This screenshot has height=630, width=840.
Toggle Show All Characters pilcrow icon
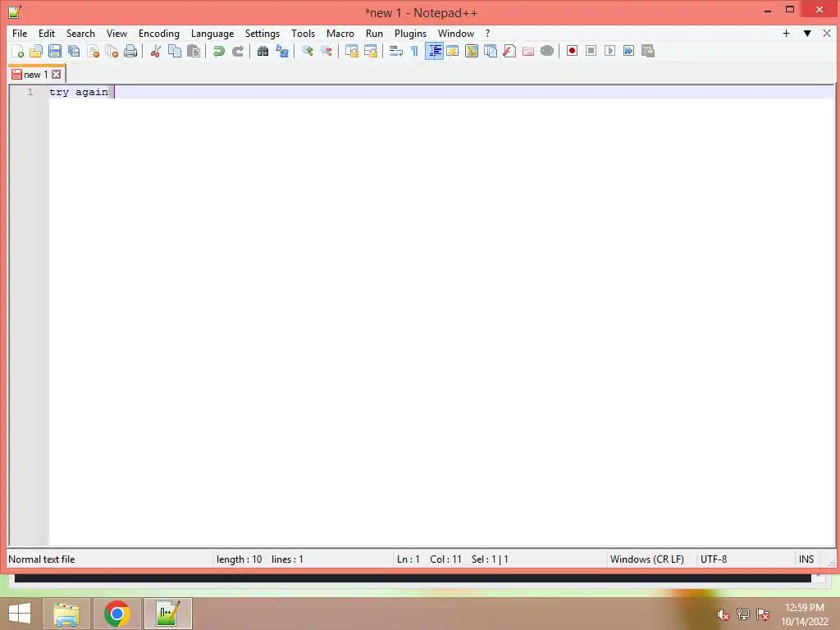(414, 51)
